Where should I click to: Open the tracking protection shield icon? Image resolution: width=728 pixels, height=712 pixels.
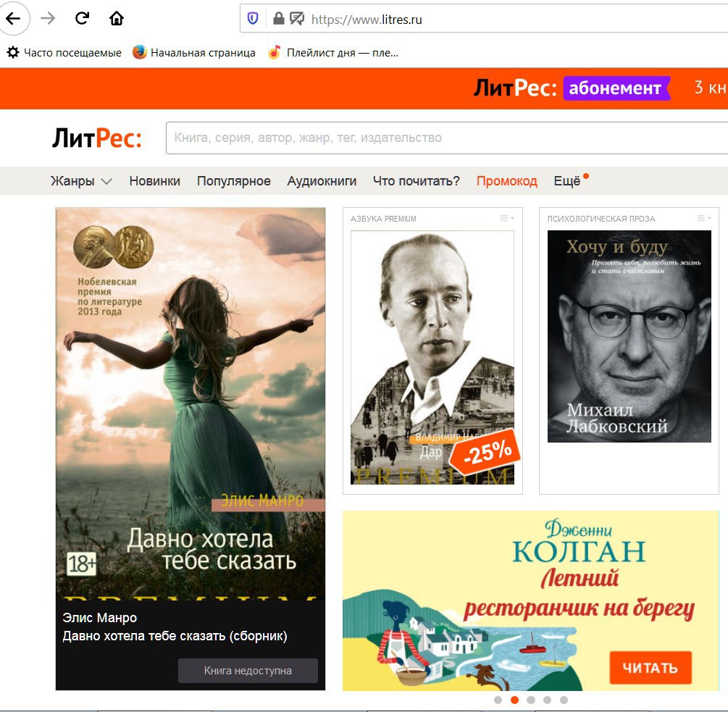coord(253,19)
